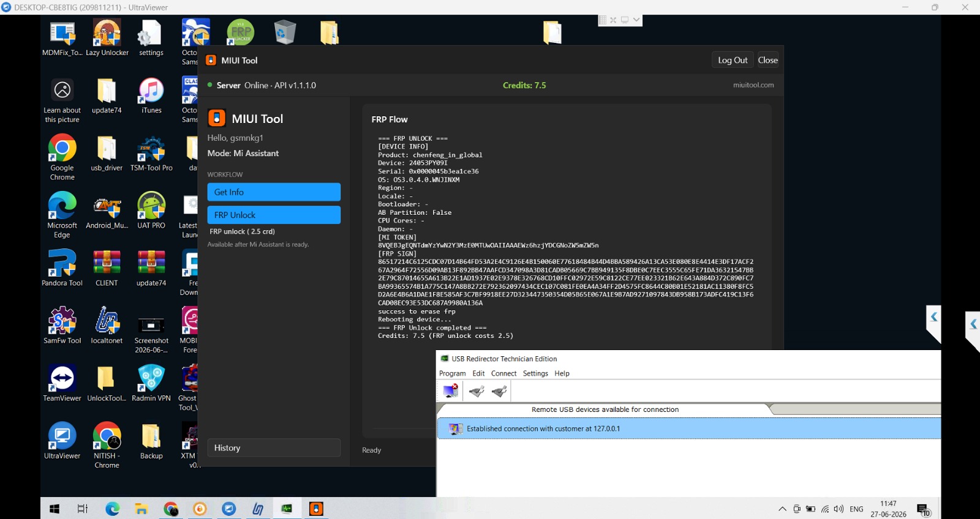Select the Screenshot 2026-06 file icon
The height and width of the screenshot is (519, 980).
coord(151,334)
